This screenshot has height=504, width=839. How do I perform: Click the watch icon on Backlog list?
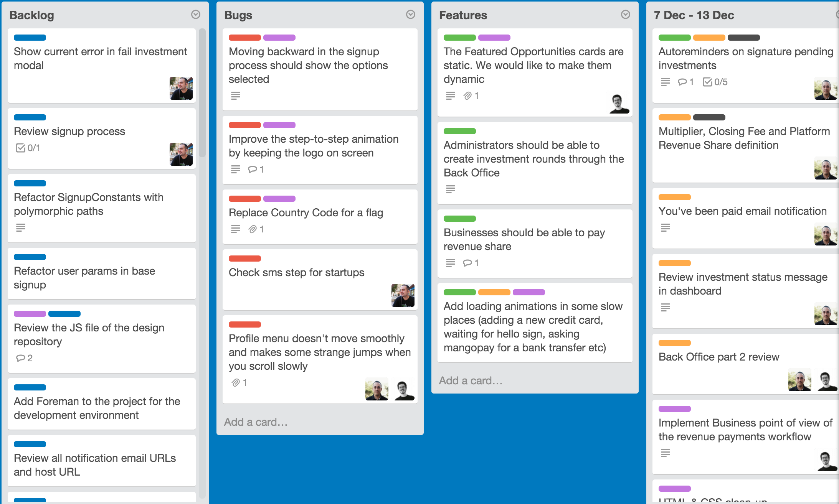click(x=196, y=15)
